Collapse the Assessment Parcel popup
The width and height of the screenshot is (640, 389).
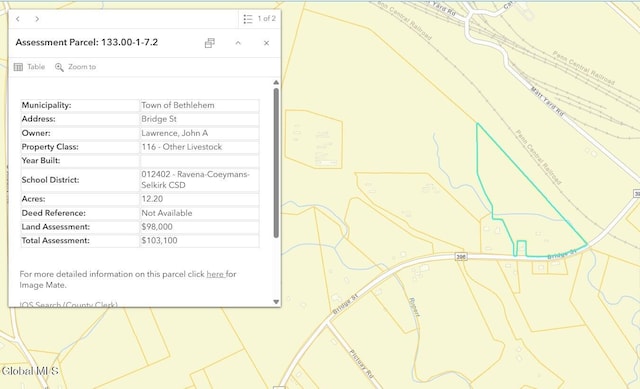[238, 43]
